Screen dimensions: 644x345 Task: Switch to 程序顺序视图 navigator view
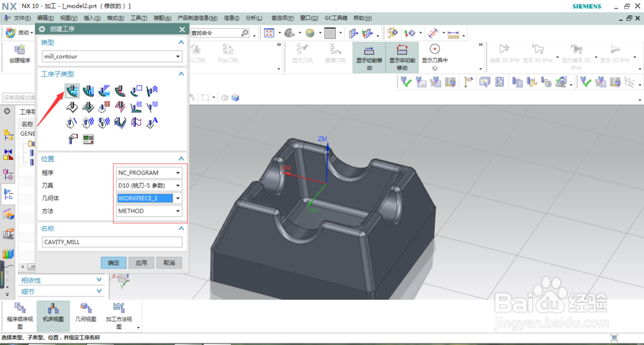(x=20, y=316)
